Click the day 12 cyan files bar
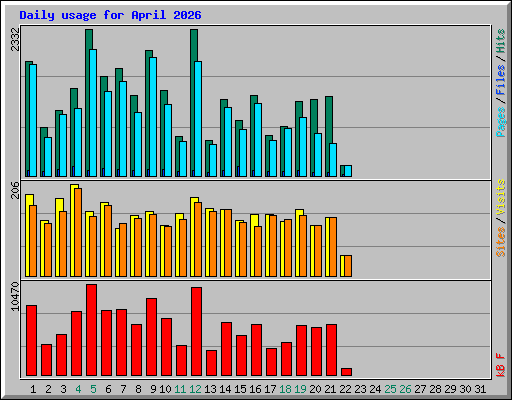The width and height of the screenshot is (512, 400). pyautogui.click(x=198, y=119)
